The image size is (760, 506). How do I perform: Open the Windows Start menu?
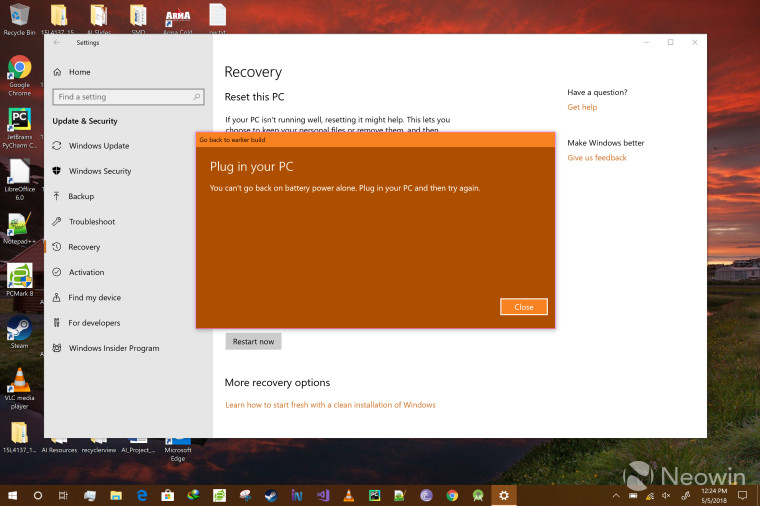click(x=13, y=495)
